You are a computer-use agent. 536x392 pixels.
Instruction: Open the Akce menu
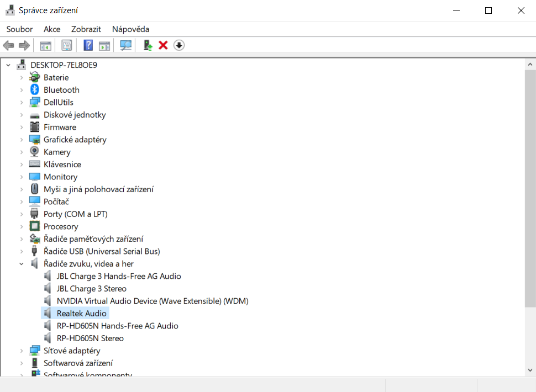(52, 29)
